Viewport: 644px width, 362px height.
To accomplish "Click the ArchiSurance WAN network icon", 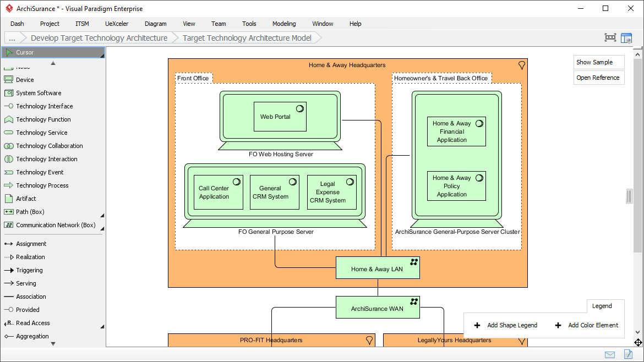I will [x=413, y=301].
